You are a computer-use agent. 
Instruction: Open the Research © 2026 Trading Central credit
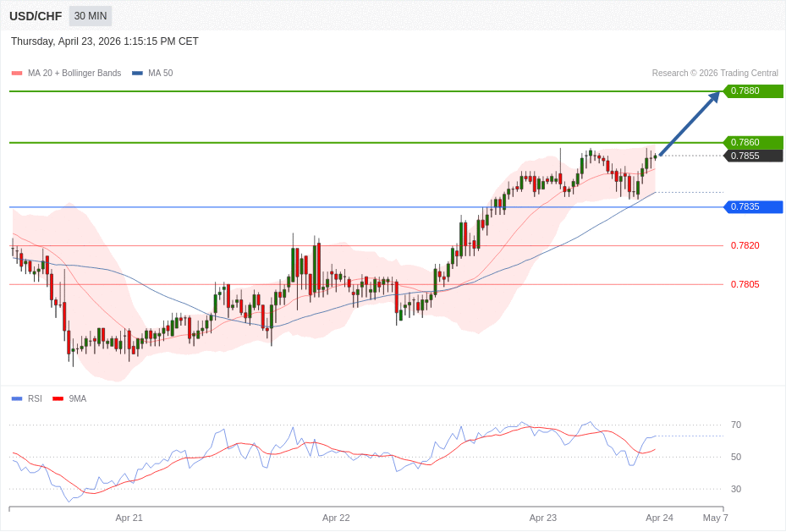tap(714, 74)
